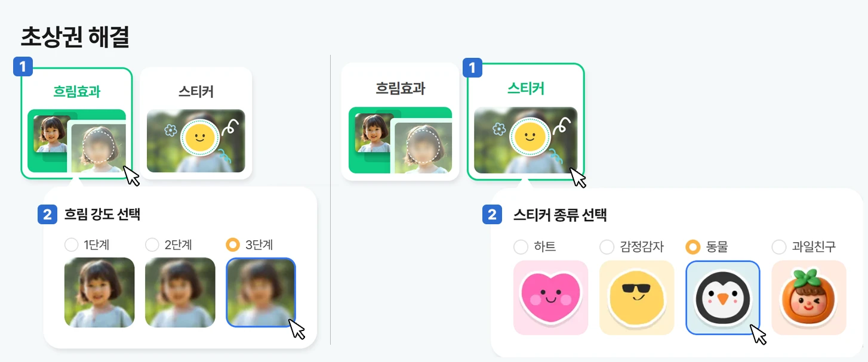Choose the 감정감자 sticker type radio button

pyautogui.click(x=607, y=246)
